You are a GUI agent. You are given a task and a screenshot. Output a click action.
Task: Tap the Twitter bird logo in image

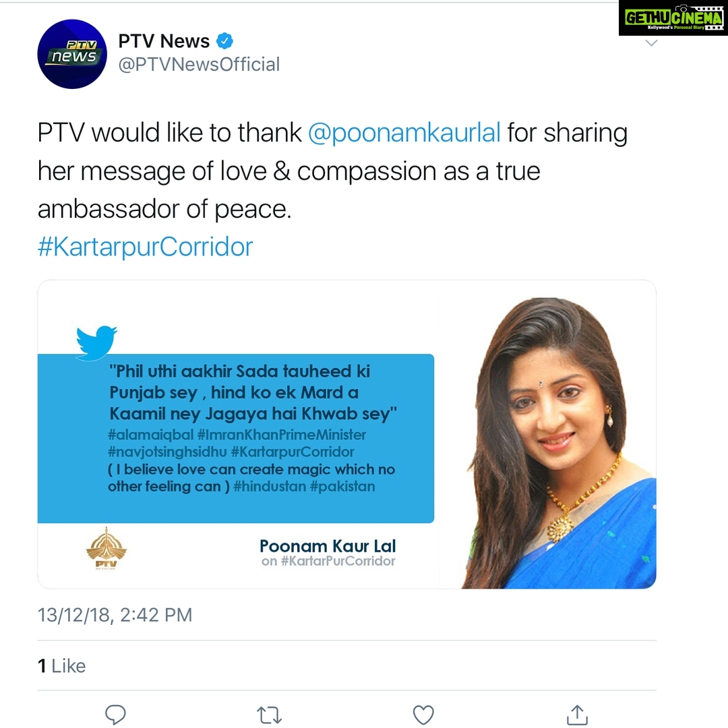[x=96, y=342]
